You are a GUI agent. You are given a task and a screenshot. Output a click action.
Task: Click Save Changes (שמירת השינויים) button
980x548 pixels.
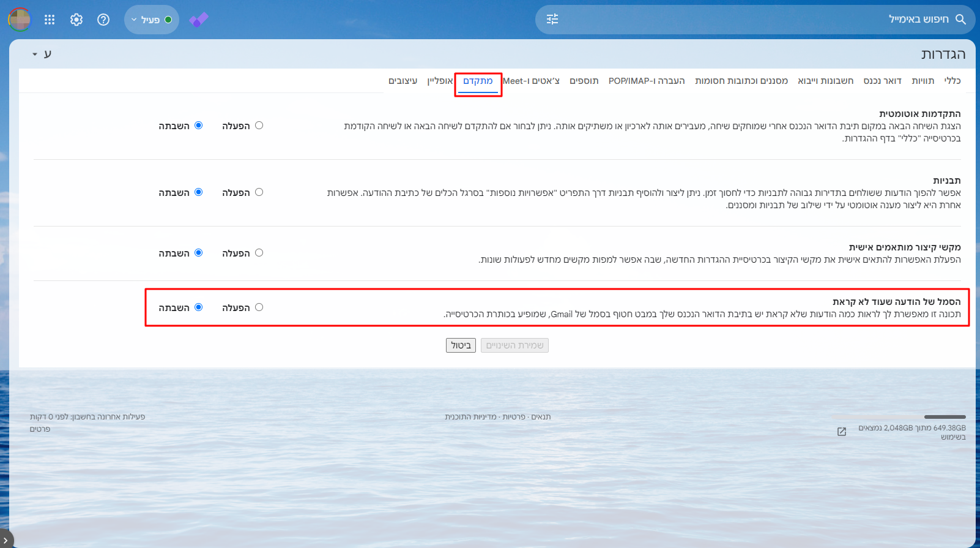(514, 345)
